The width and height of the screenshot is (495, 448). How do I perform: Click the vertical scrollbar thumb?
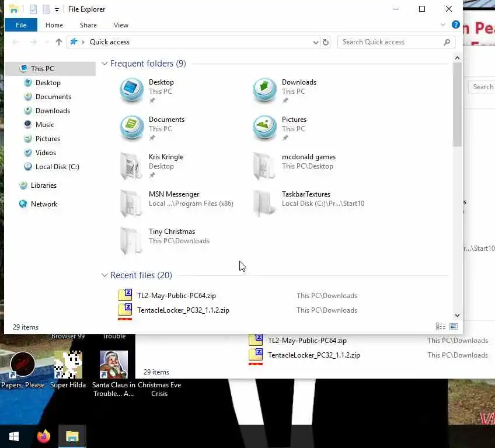pyautogui.click(x=457, y=104)
